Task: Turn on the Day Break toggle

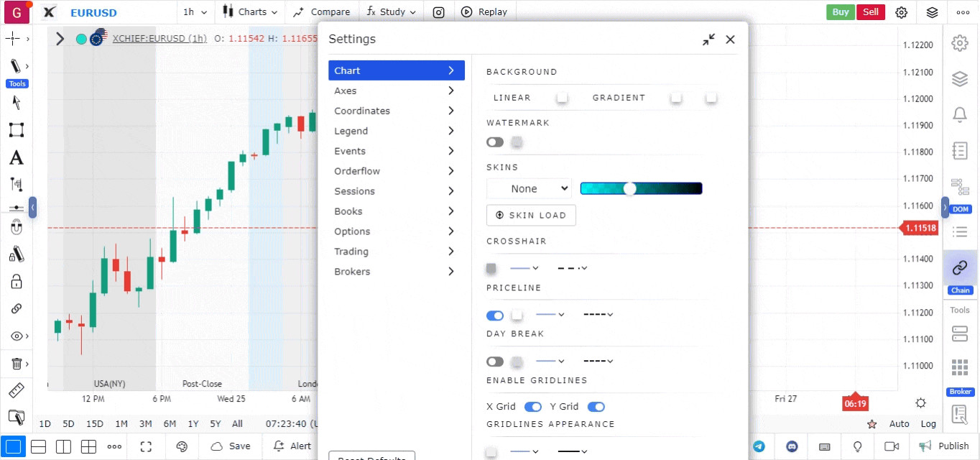Action: click(494, 362)
